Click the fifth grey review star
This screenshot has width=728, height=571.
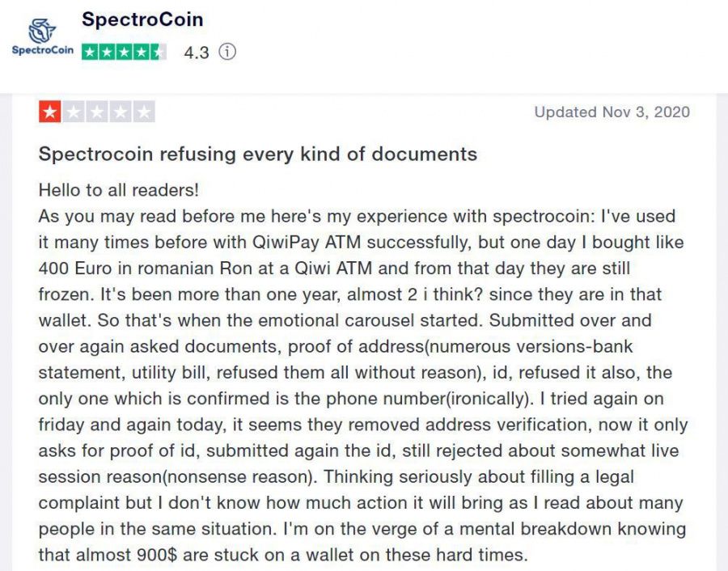144,112
